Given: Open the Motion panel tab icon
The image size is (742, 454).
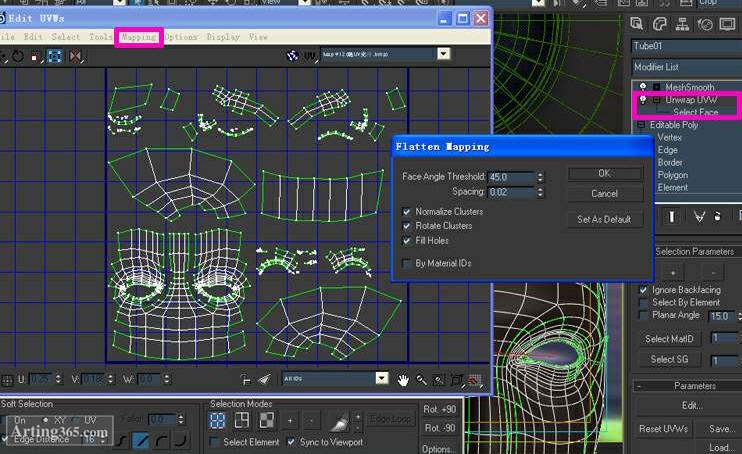Looking at the screenshot, I should (x=705, y=24).
